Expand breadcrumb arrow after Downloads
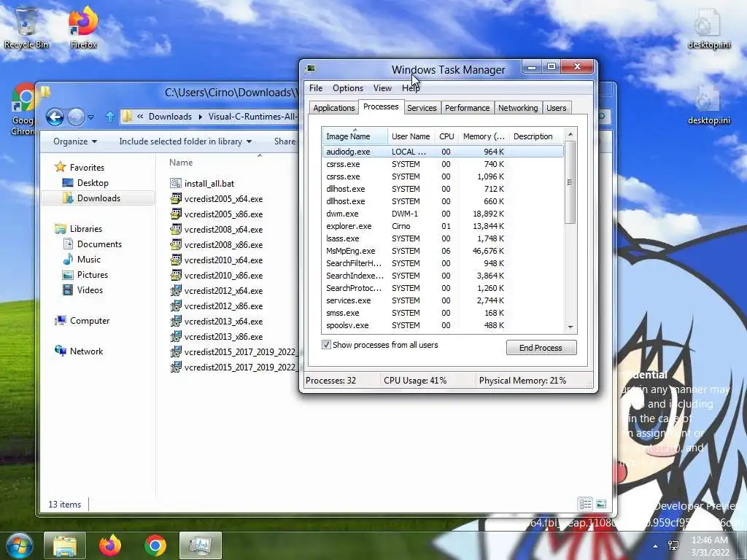 200,117
